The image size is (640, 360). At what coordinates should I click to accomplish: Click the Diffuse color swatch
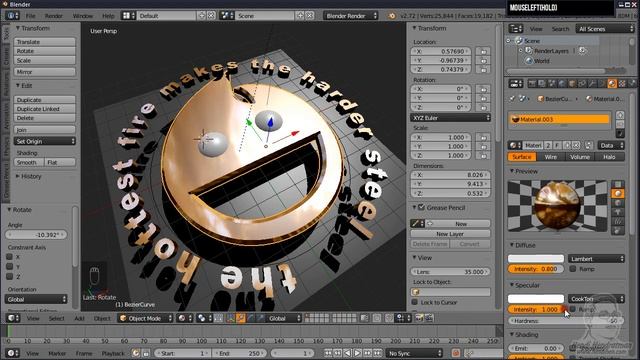(536, 259)
